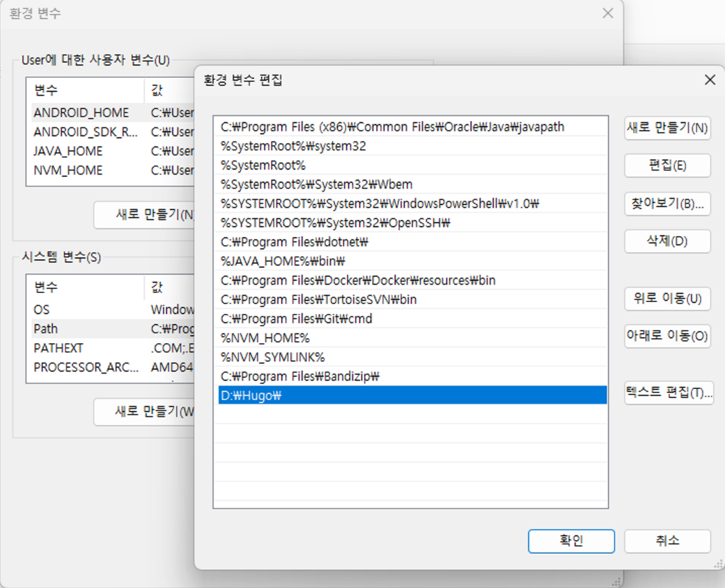This screenshot has height=588, width=725.
Task: Select the ANDROID_HOME user variable
Action: pos(81,113)
